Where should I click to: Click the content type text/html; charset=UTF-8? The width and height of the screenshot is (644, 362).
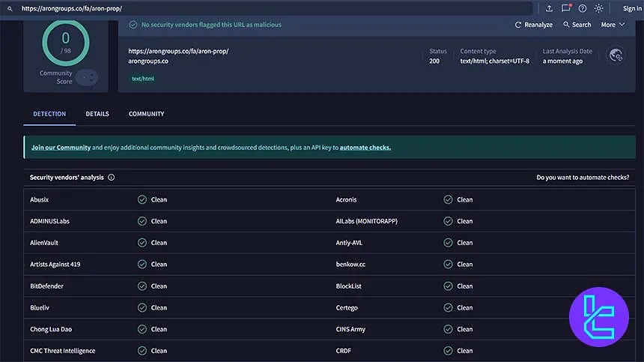[494, 61]
